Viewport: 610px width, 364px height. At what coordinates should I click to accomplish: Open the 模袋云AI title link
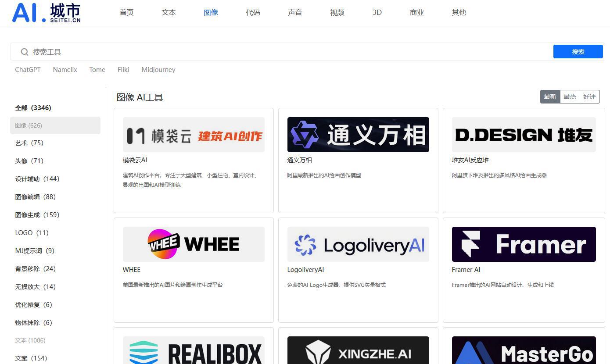click(135, 160)
